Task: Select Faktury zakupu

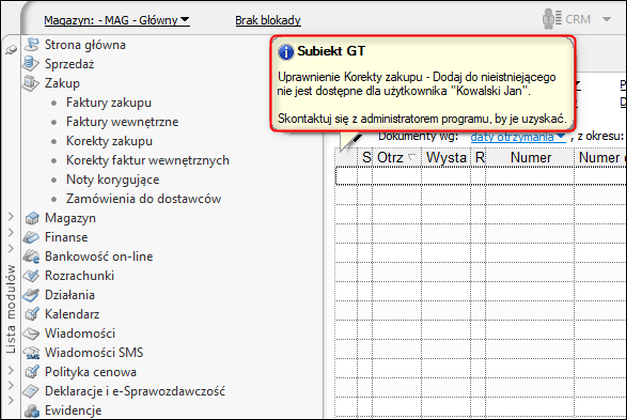Action: [109, 102]
